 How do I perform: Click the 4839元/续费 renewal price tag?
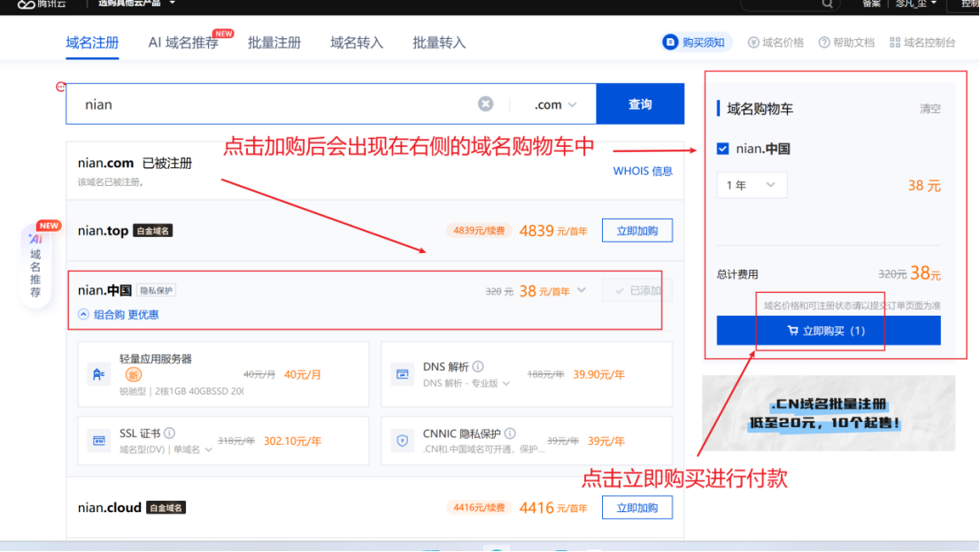point(479,230)
